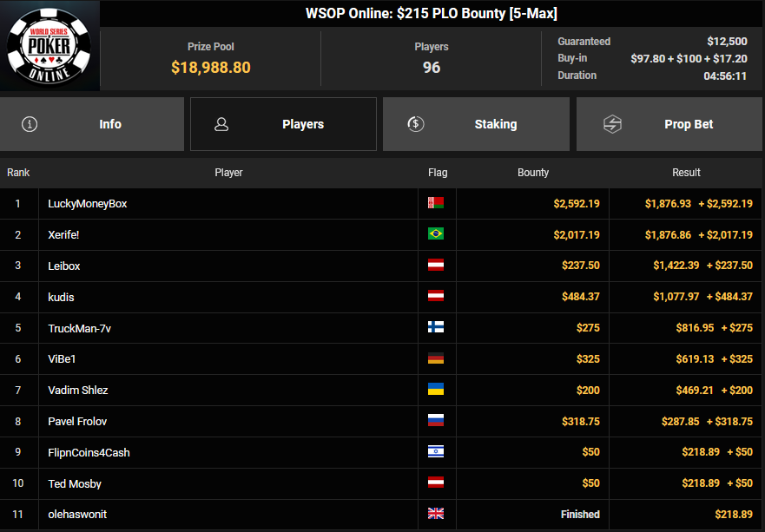Click the Staking dollar coin icon
Viewport: 765px width, 532px height.
416,124
